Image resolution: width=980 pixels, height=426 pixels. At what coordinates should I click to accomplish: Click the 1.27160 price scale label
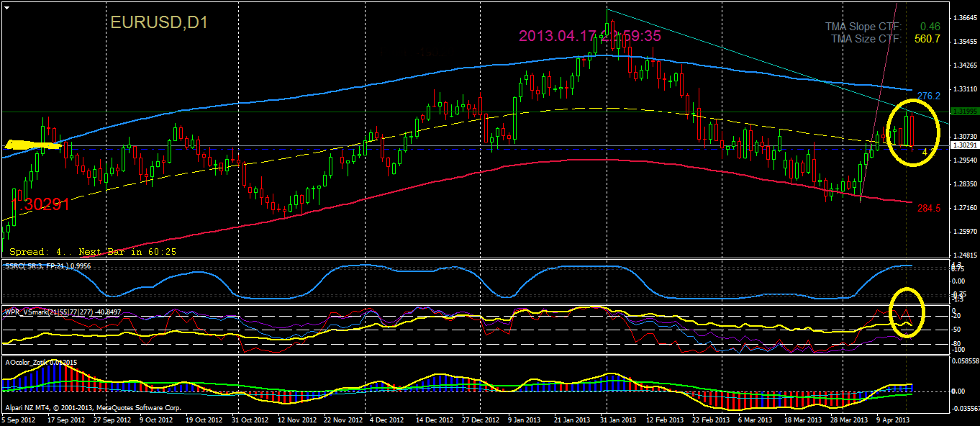point(963,207)
